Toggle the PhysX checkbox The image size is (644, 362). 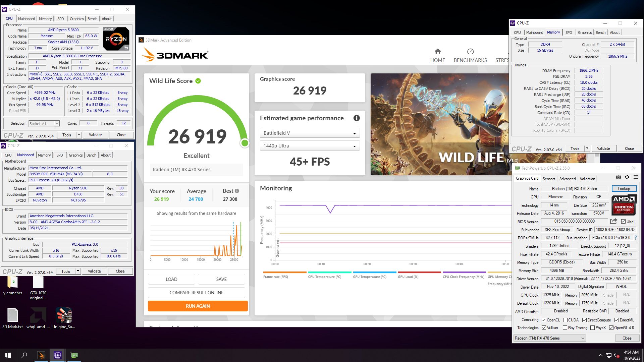(592, 328)
